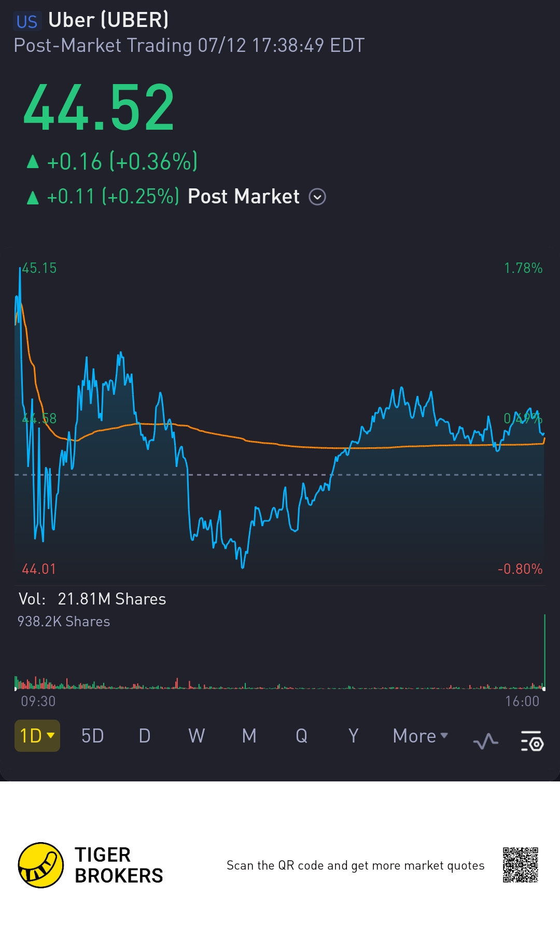Tap the +0.16 (+0.36%) change value

click(x=122, y=161)
